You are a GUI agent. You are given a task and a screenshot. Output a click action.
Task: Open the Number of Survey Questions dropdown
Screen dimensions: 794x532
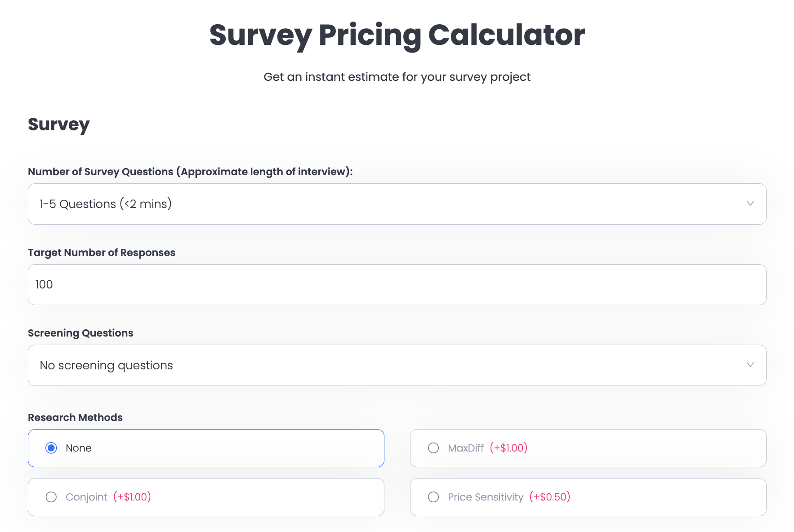(397, 204)
